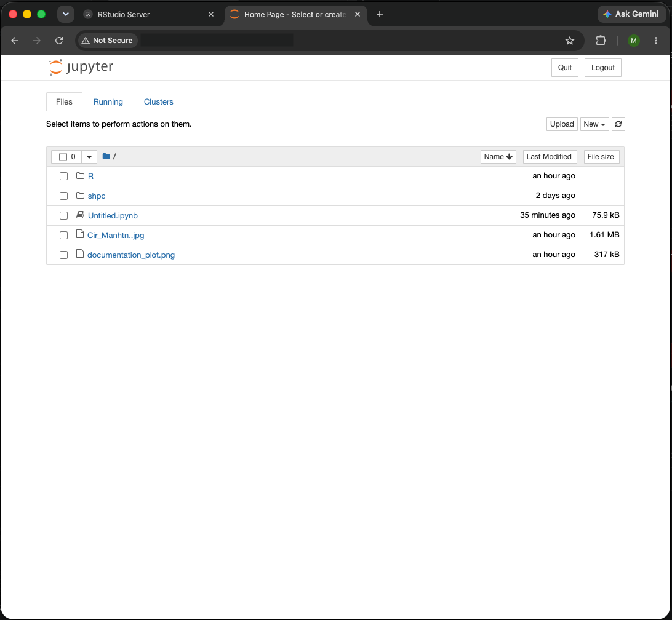Click the 1.61 MB file size
672x620 pixels.
[604, 235]
